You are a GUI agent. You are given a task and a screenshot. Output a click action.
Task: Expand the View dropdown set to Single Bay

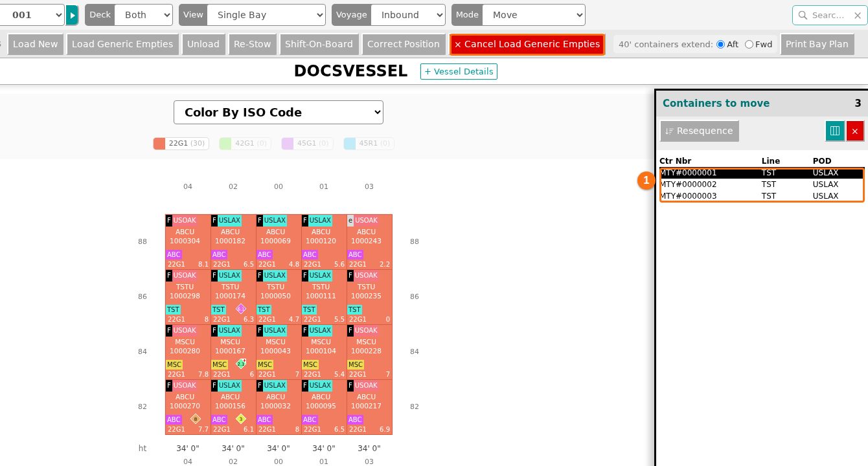[x=266, y=15]
